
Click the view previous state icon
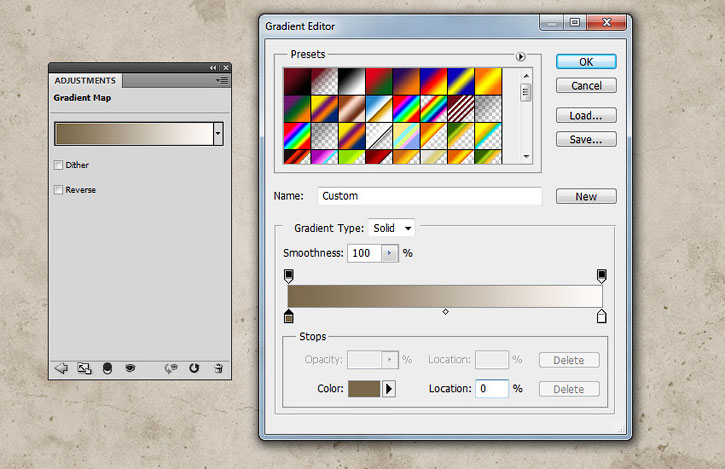coord(171,368)
